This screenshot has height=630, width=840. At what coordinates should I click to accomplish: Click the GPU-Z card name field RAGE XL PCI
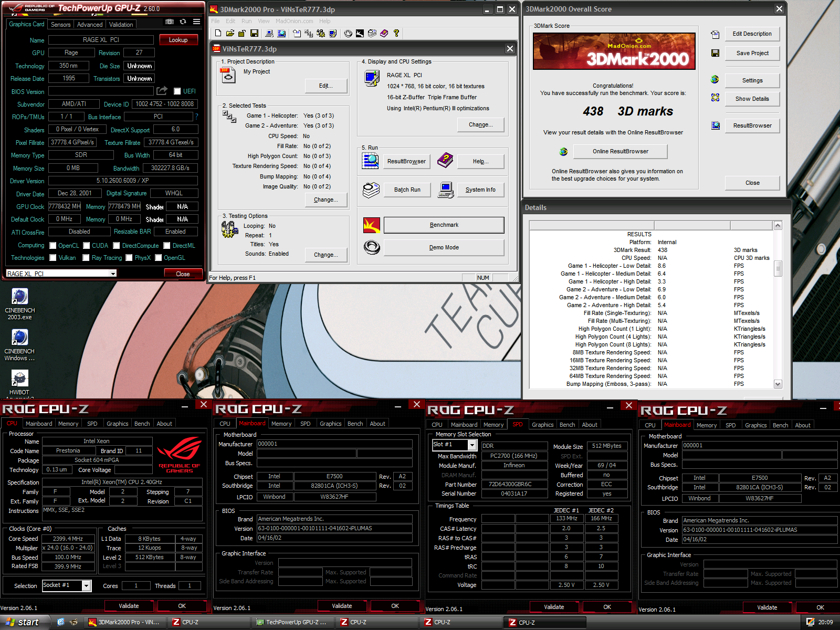101,40
